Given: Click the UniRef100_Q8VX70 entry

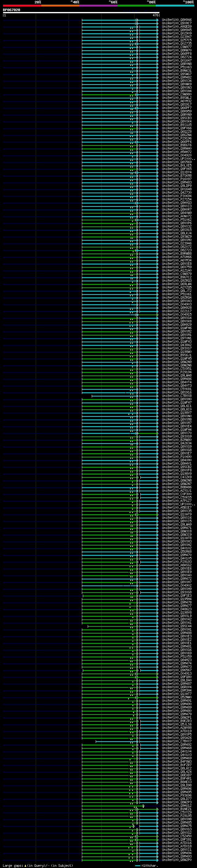Looking at the screenshot, I should click(177, 433).
